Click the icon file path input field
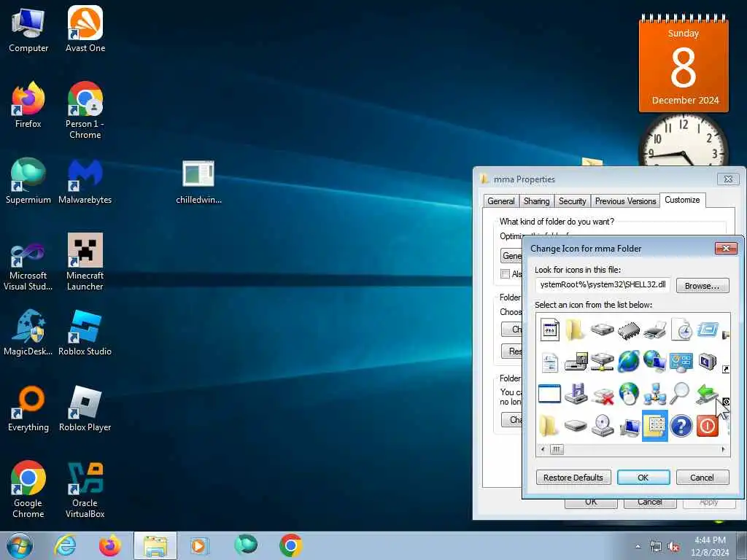 603,285
